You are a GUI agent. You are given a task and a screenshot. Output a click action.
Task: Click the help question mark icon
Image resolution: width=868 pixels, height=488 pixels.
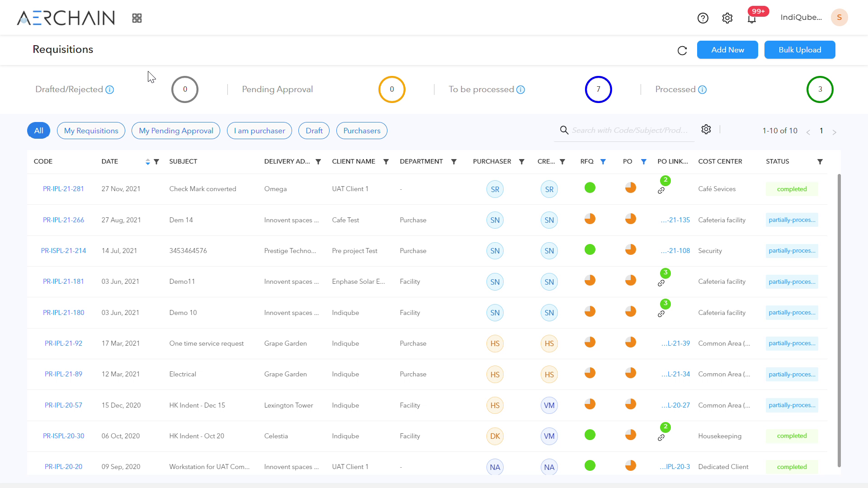[x=703, y=18]
